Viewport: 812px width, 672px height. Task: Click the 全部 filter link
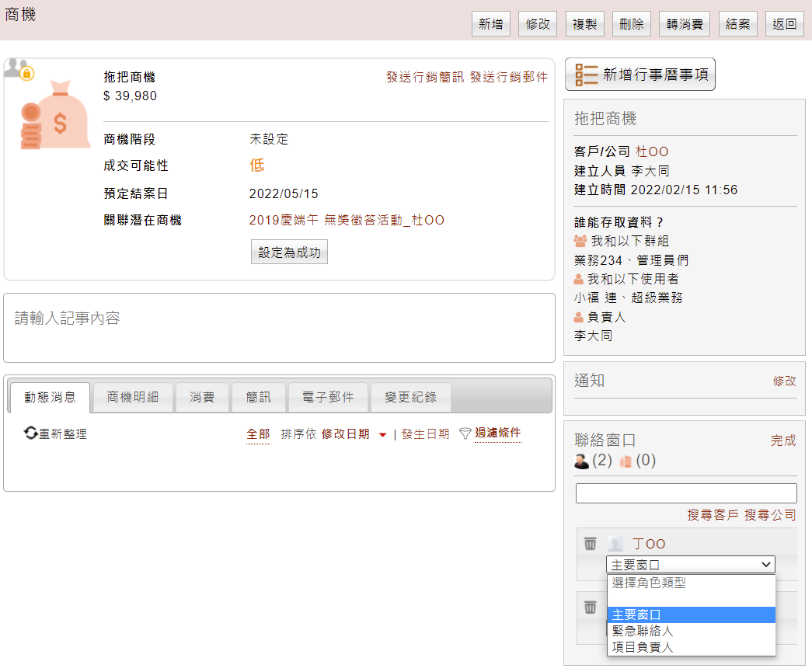click(259, 433)
